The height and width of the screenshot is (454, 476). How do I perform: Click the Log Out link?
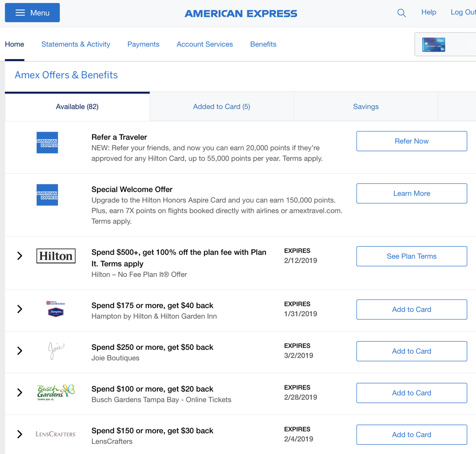click(x=463, y=12)
